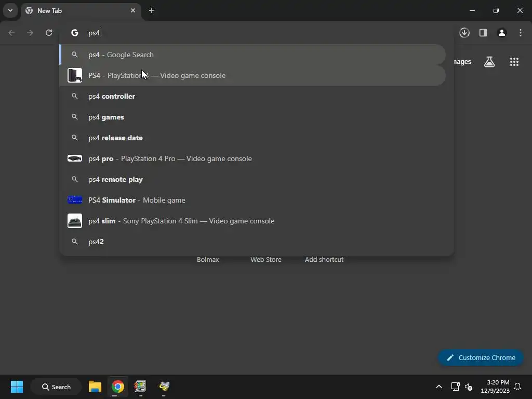Viewport: 532px width, 399px height.
Task: Reload the current page
Action: point(49,33)
